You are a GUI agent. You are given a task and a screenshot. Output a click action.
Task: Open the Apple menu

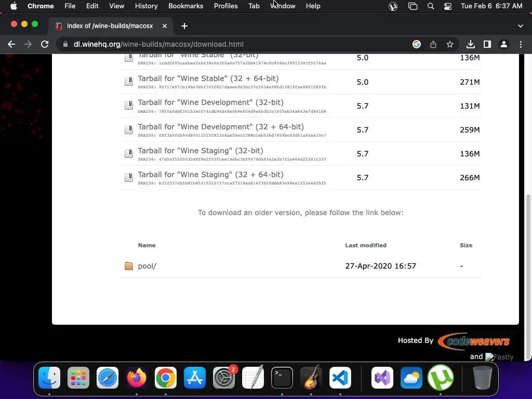coord(14,6)
